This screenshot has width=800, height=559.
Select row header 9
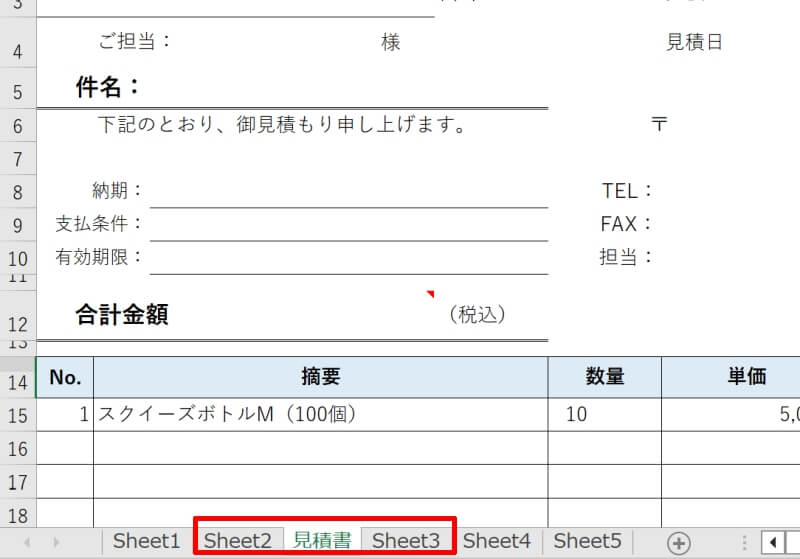(18, 225)
